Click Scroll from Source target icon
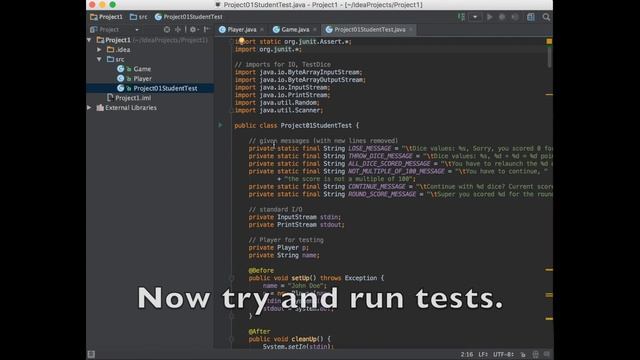This screenshot has width=640, height=360. tap(167, 29)
